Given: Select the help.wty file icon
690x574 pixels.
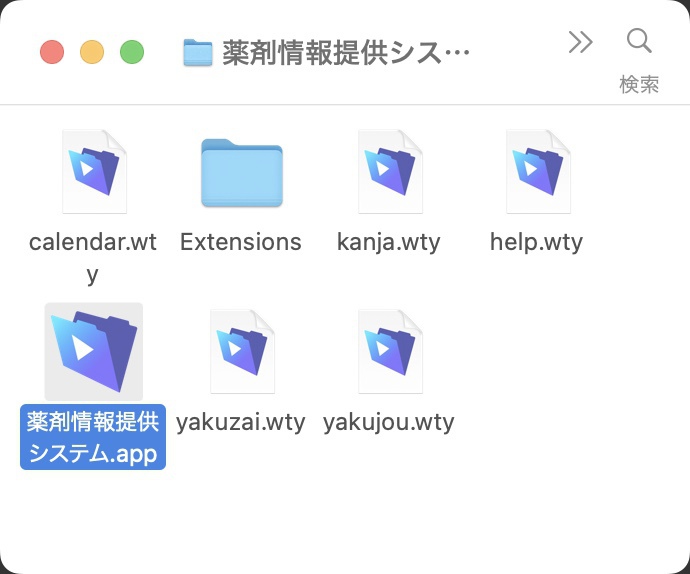Looking at the screenshot, I should [538, 172].
